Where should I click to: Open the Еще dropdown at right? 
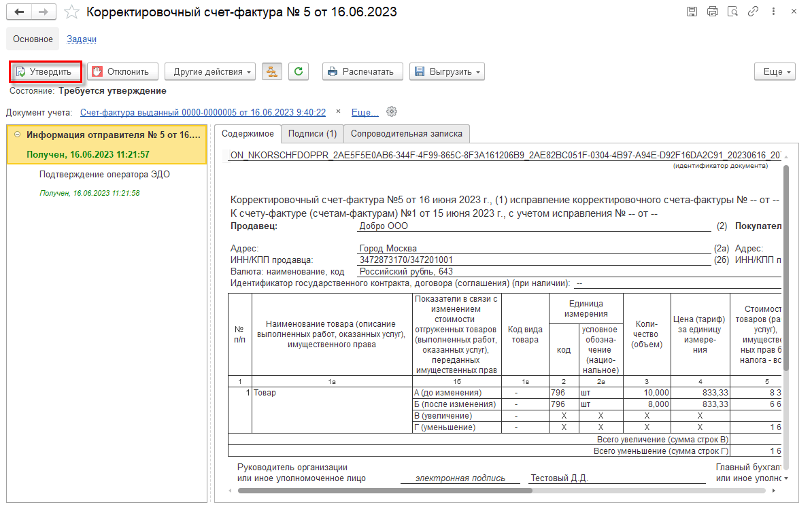pos(775,71)
